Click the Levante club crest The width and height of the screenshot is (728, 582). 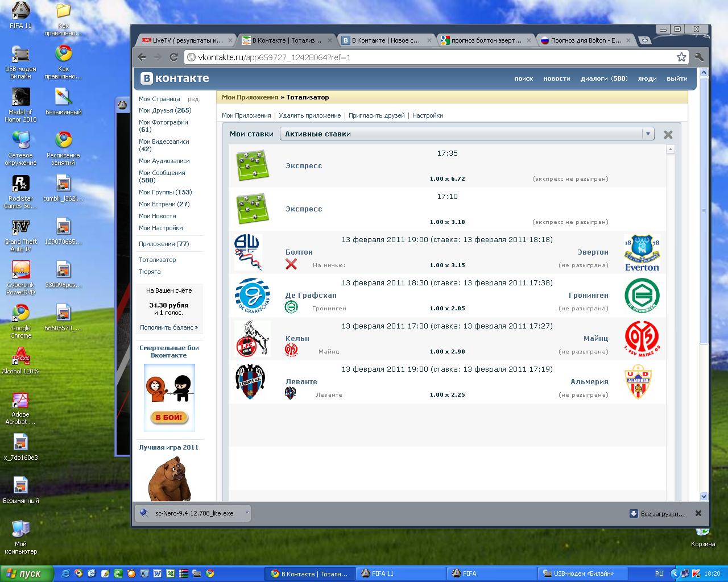(x=250, y=381)
